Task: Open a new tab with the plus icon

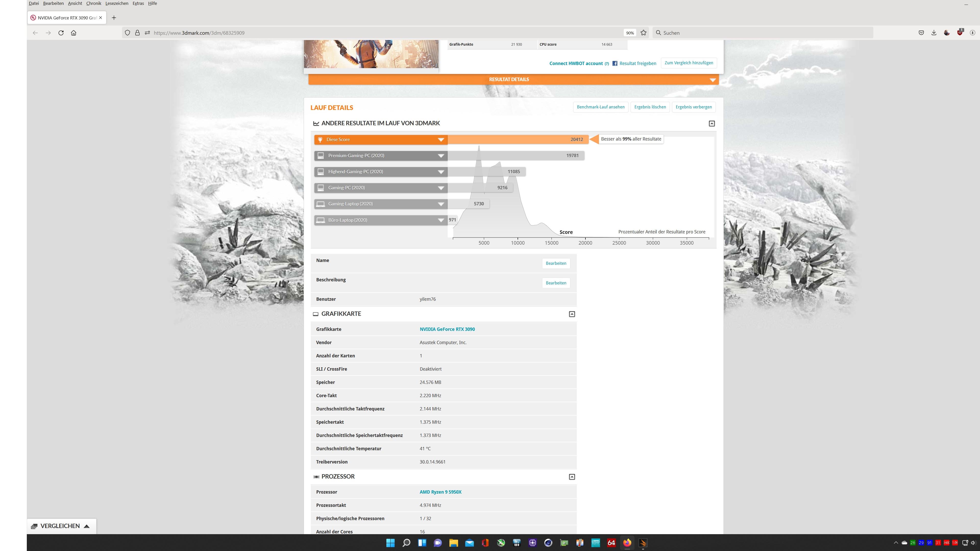Action: 114,18
